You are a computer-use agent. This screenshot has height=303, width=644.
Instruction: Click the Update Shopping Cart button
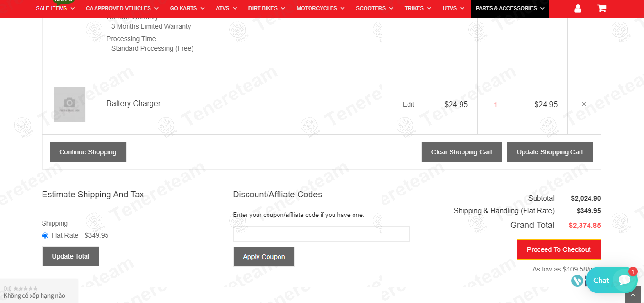coord(550,152)
